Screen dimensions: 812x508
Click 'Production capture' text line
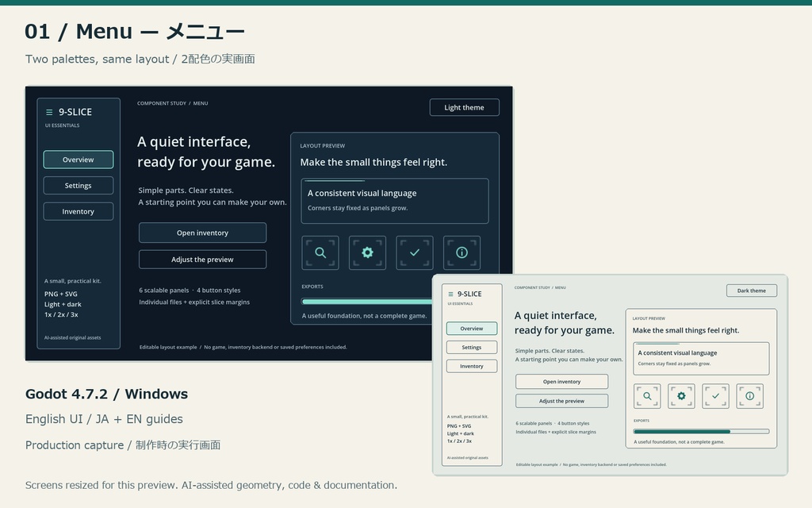pyautogui.click(x=123, y=444)
